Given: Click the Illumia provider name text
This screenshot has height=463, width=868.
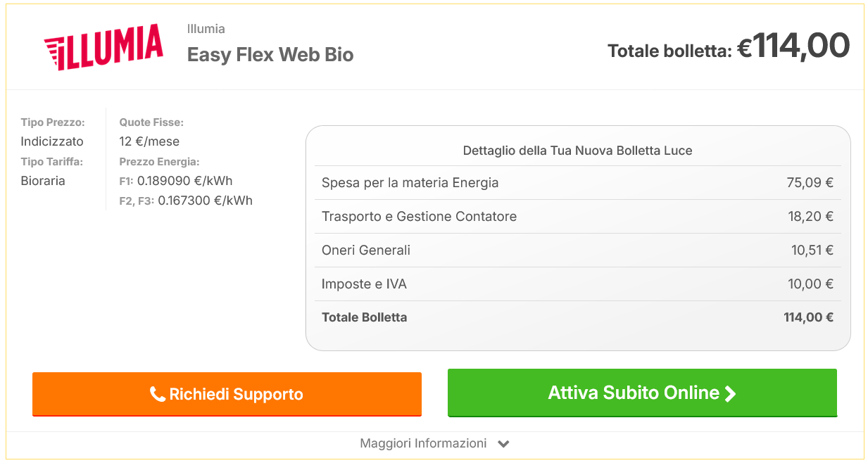Looking at the screenshot, I should [206, 29].
